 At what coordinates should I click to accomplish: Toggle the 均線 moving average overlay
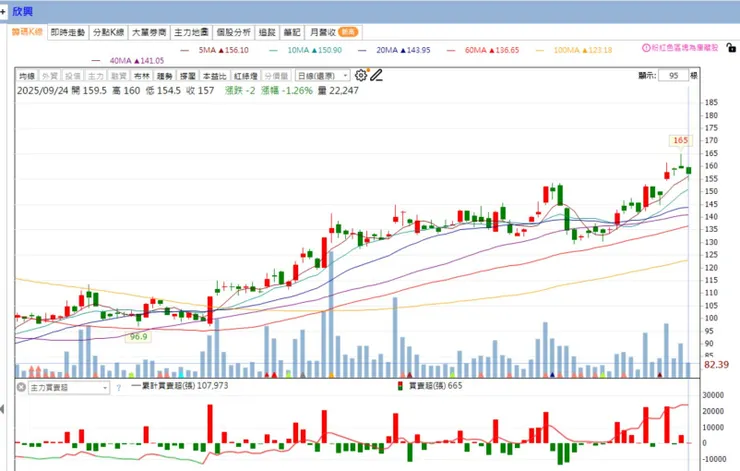(x=27, y=76)
